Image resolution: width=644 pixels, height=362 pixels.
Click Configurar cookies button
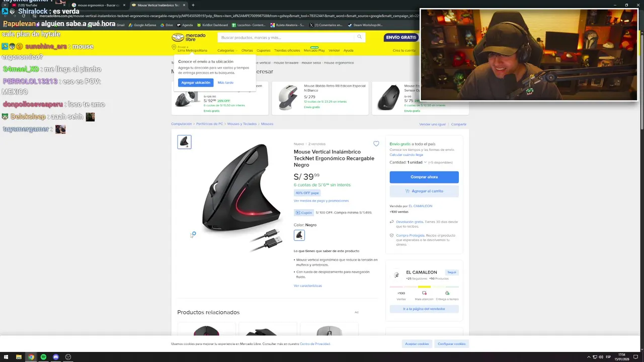pyautogui.click(x=452, y=344)
